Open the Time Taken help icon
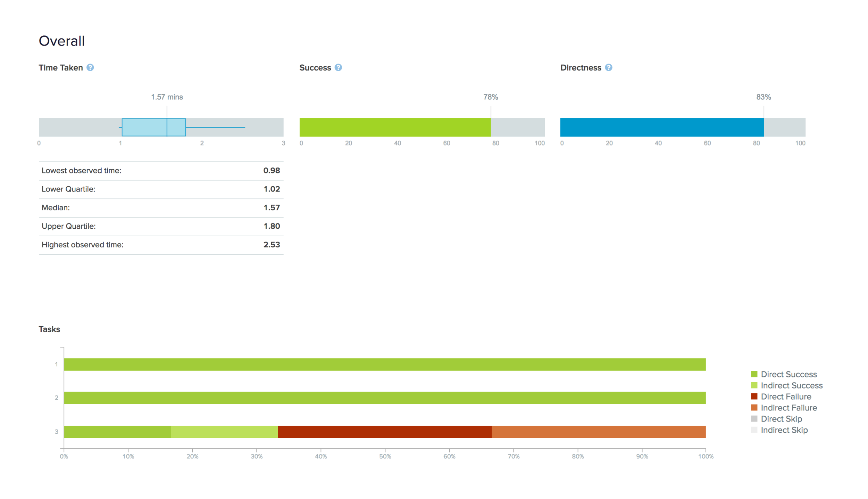 (x=90, y=67)
